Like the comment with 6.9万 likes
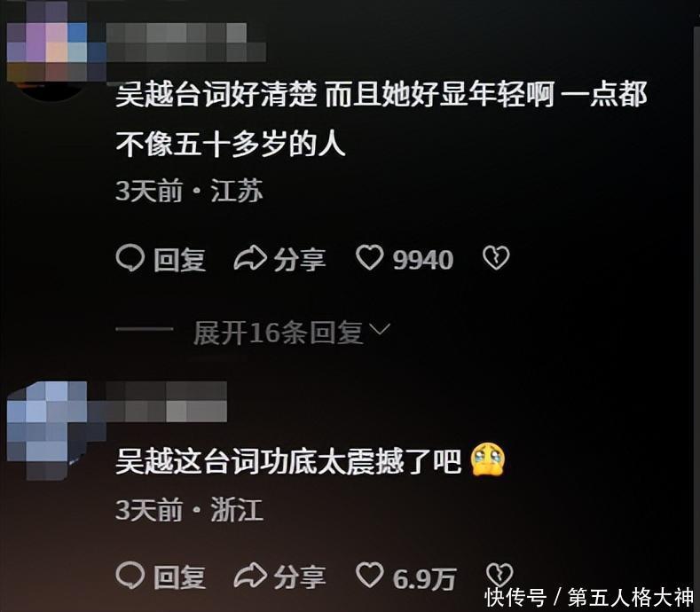Screen dimensions: 700x612 (369, 575)
